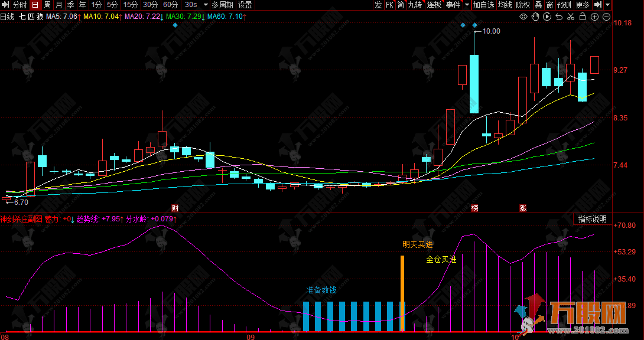The image size is (644, 340).
Task: Click the undo arrow icon
Action: click(559, 17)
